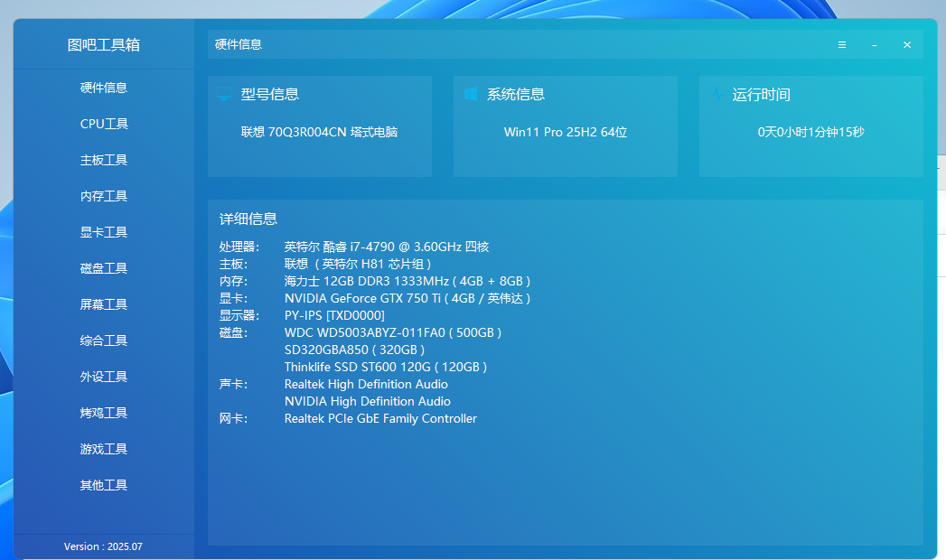Click the 显卡 label
946x560 pixels.
coord(233,298)
